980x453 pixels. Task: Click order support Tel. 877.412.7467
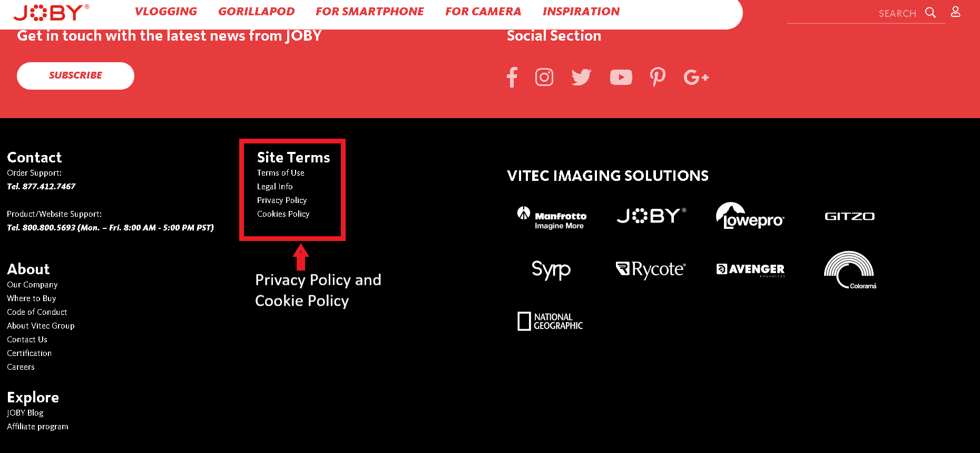[x=41, y=187]
